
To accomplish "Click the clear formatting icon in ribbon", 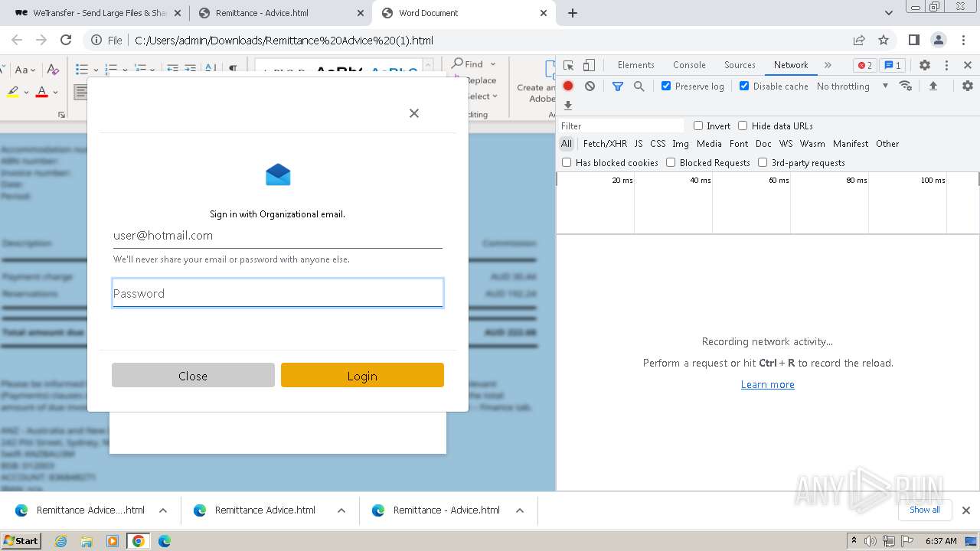I will tap(53, 70).
